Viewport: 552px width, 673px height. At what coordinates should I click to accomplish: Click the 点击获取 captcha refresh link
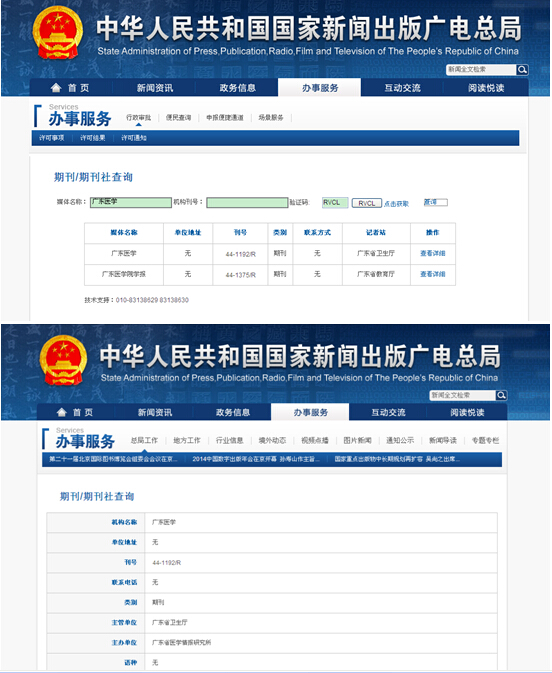pos(396,204)
